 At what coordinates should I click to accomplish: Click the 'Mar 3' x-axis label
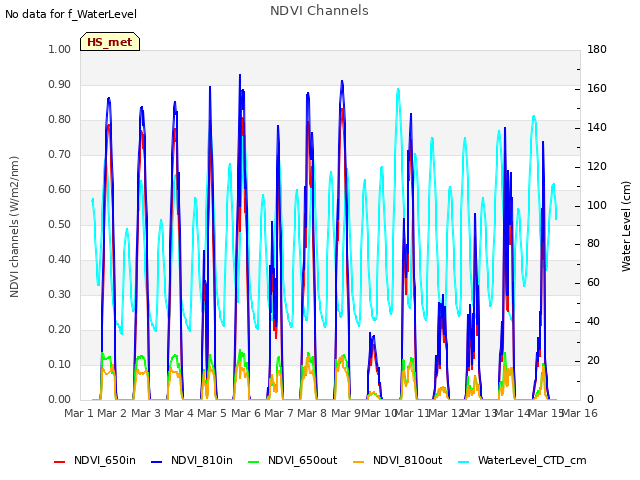point(146,413)
